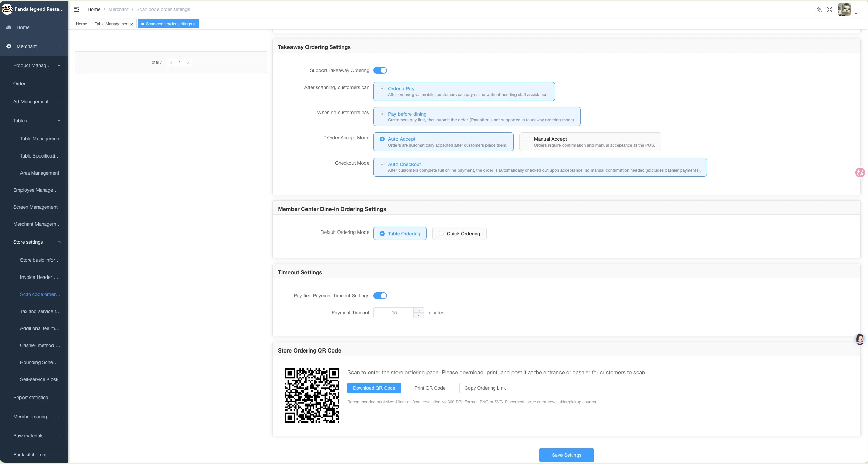Click Copy Ordering Link button
The image size is (868, 464).
485,388
